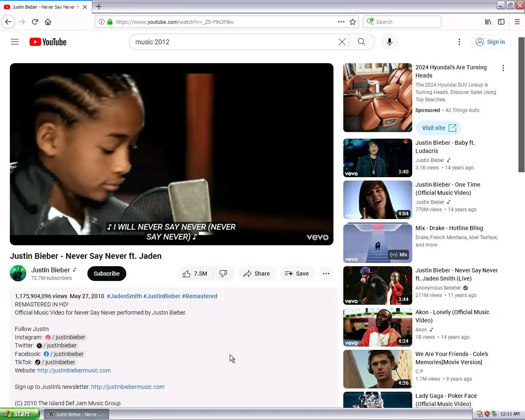The height and width of the screenshot is (420, 525).
Task: Open 'Justin Bieber - Baby ft. Ludacris' title
Action: click(445, 147)
